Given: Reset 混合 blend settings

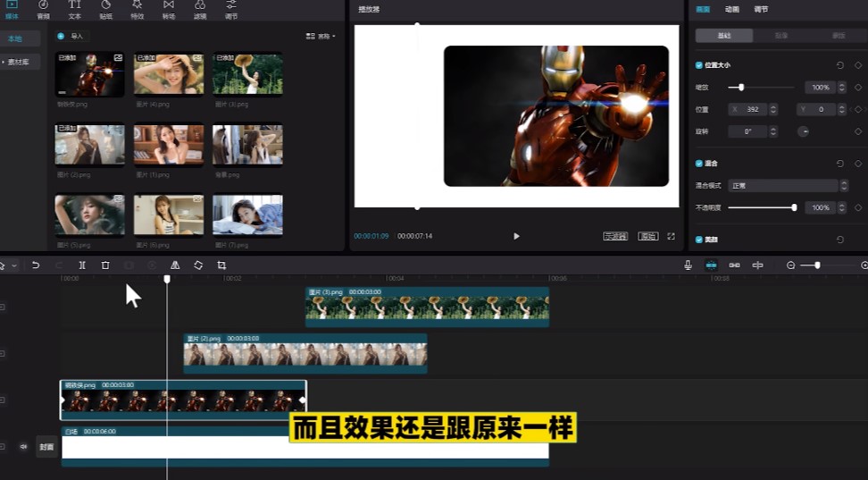Looking at the screenshot, I should (839, 164).
